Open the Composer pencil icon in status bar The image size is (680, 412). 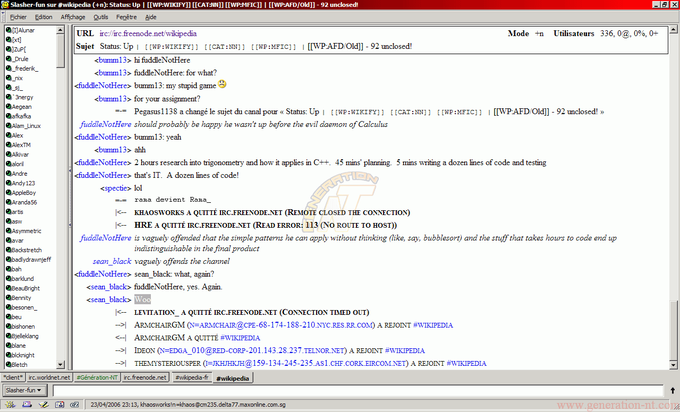(x=43, y=404)
